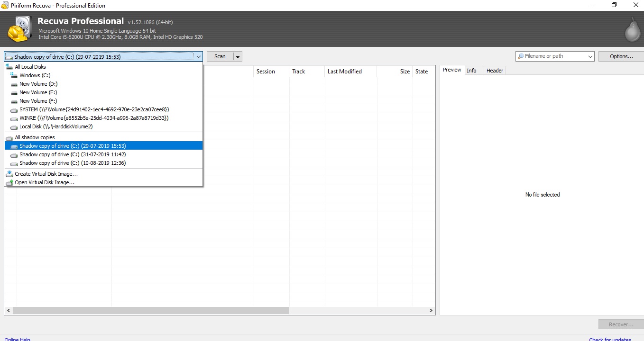Click the All Local Disks icon
Screen dimensions: 644x341
[9, 67]
